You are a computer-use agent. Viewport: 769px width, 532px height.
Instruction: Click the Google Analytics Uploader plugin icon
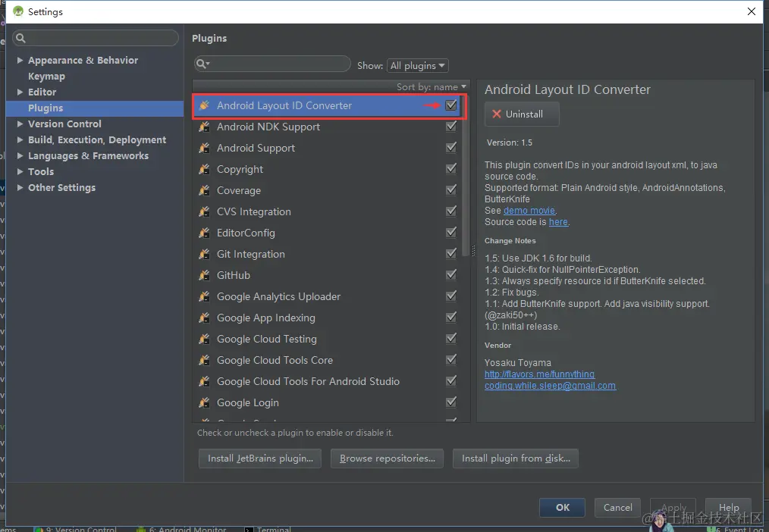(x=204, y=296)
